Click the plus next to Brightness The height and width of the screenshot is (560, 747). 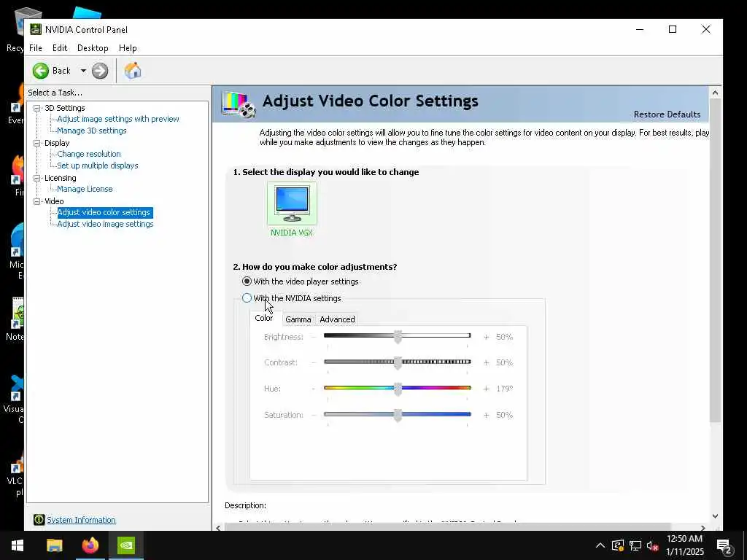click(486, 337)
